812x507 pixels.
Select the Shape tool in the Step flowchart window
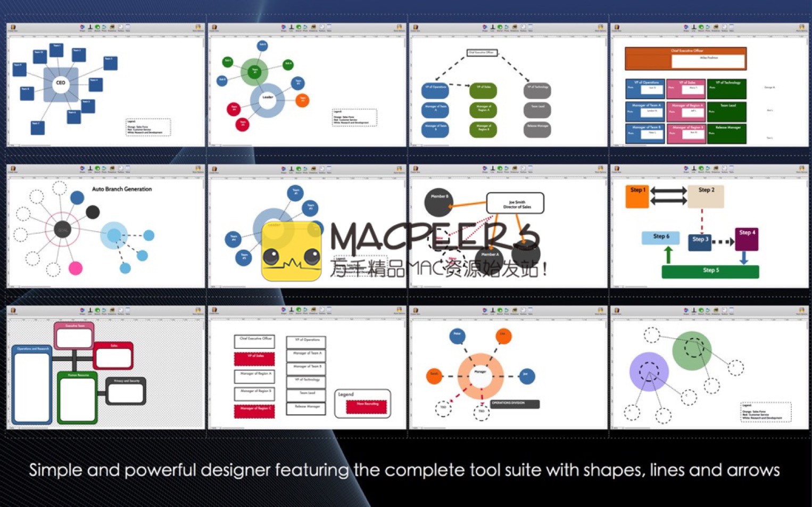click(x=686, y=169)
